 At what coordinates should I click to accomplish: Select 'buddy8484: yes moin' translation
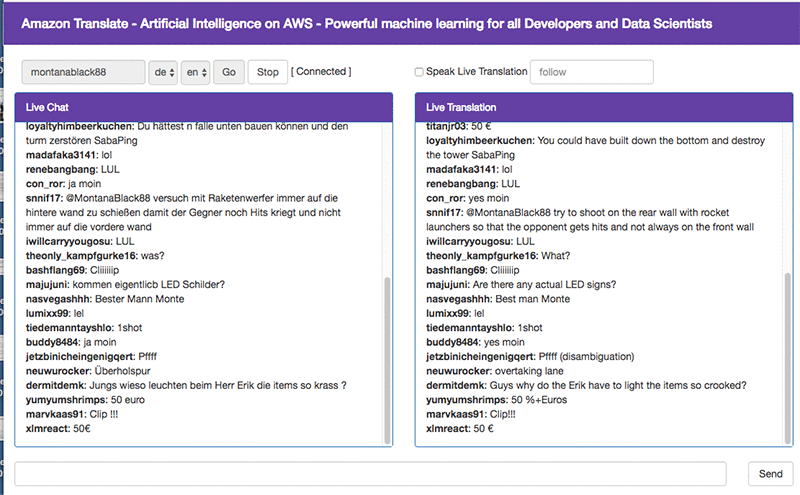(x=475, y=342)
